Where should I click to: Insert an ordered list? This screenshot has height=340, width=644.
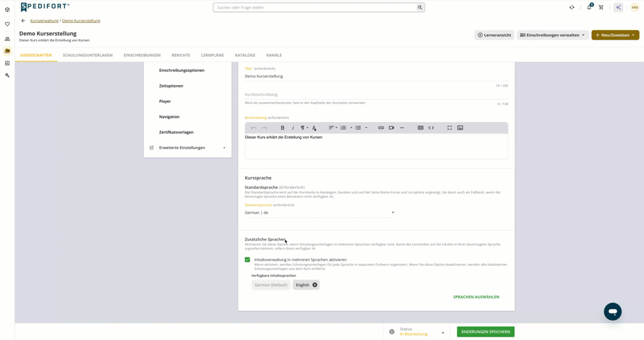coord(343,128)
